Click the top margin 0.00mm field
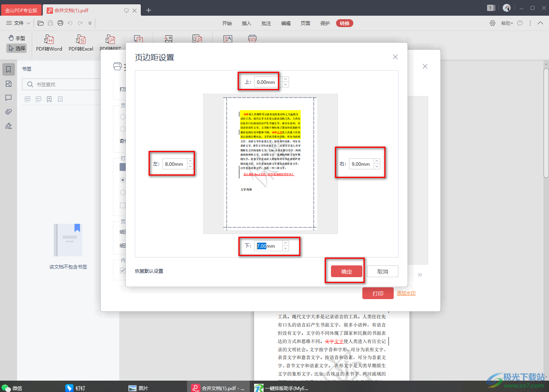This screenshot has height=392, width=549. pos(268,82)
